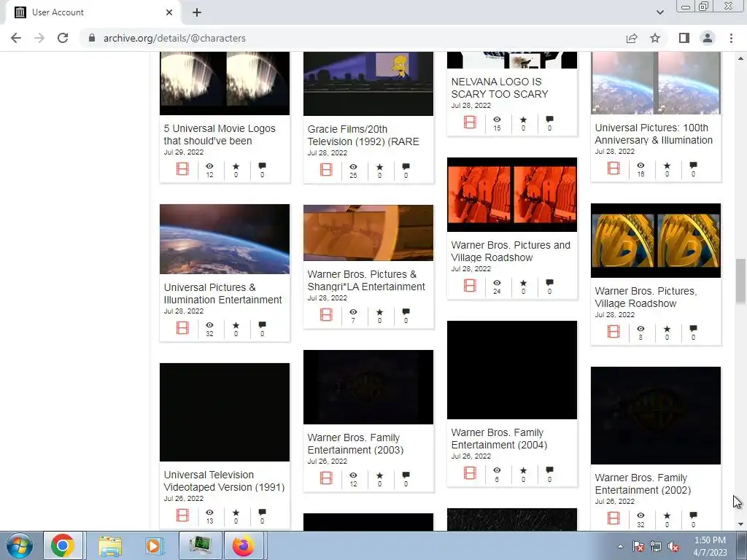The image size is (747, 560).
Task: Reload the archive.org page
Action: pyautogui.click(x=63, y=38)
